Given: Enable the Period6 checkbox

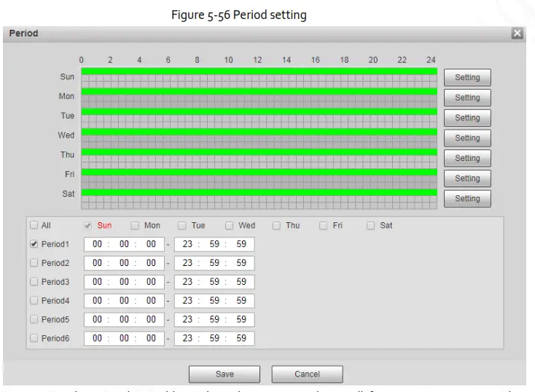Looking at the screenshot, I should click(34, 338).
